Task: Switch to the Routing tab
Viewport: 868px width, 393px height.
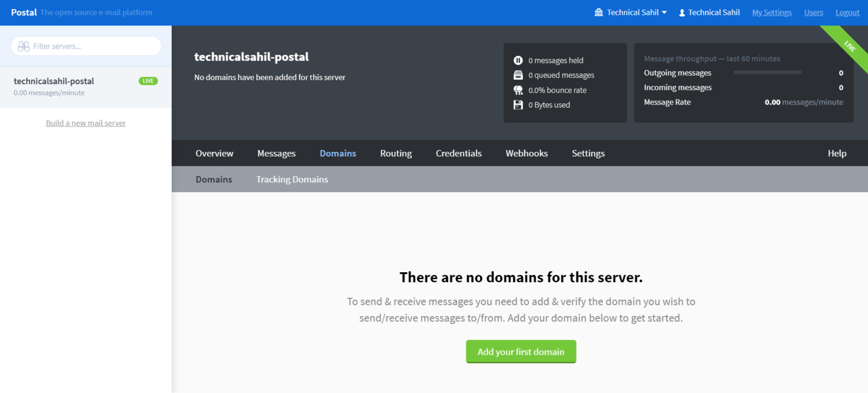Action: click(396, 153)
